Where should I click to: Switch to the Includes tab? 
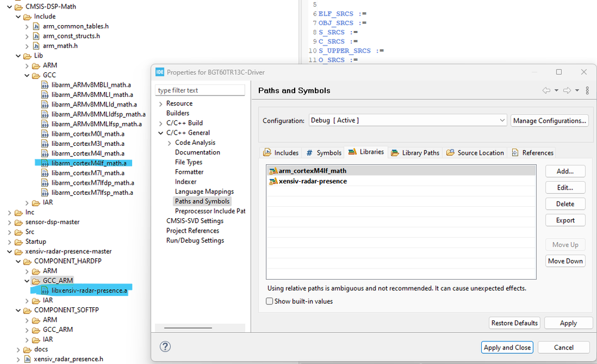click(281, 152)
